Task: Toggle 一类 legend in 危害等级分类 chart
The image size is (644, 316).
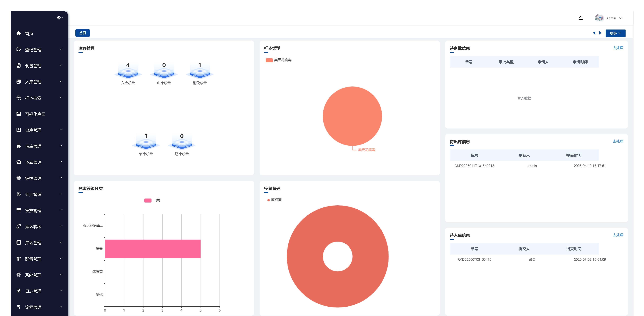Action: click(152, 200)
